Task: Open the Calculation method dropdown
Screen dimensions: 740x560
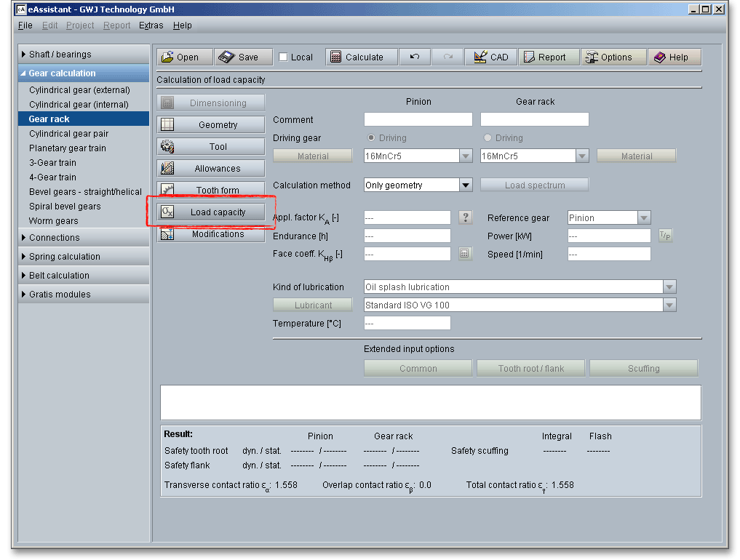Action: [466, 185]
